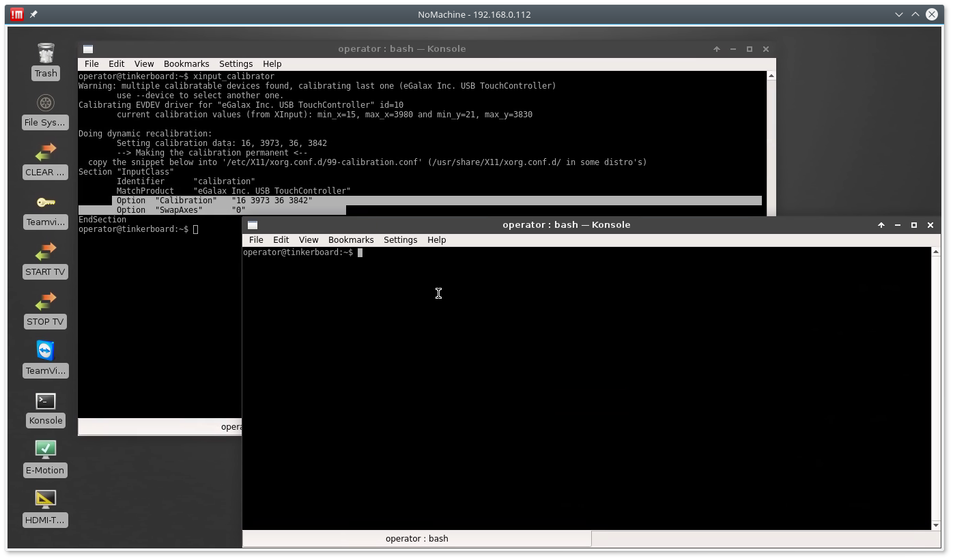Toggle keep-above arrow on front Konsole window
Viewport: 953px width, 560px height.
(881, 225)
